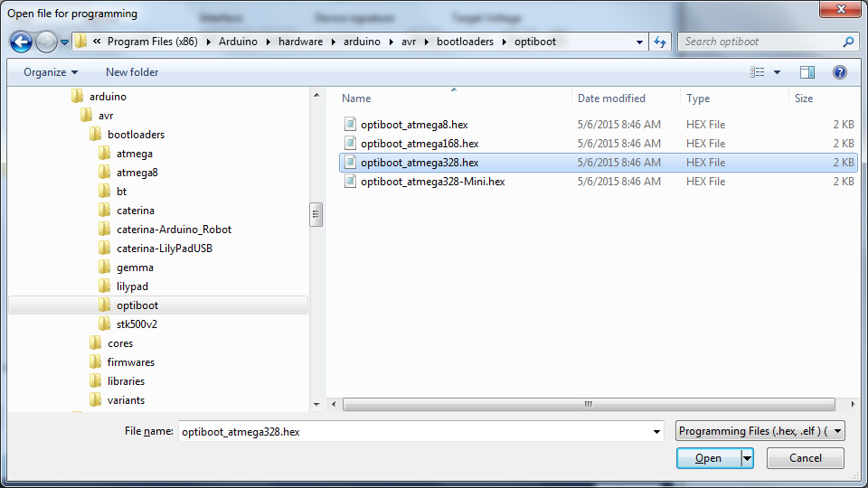The image size is (868, 488).
Task: Click the change view icon
Action: click(x=757, y=72)
